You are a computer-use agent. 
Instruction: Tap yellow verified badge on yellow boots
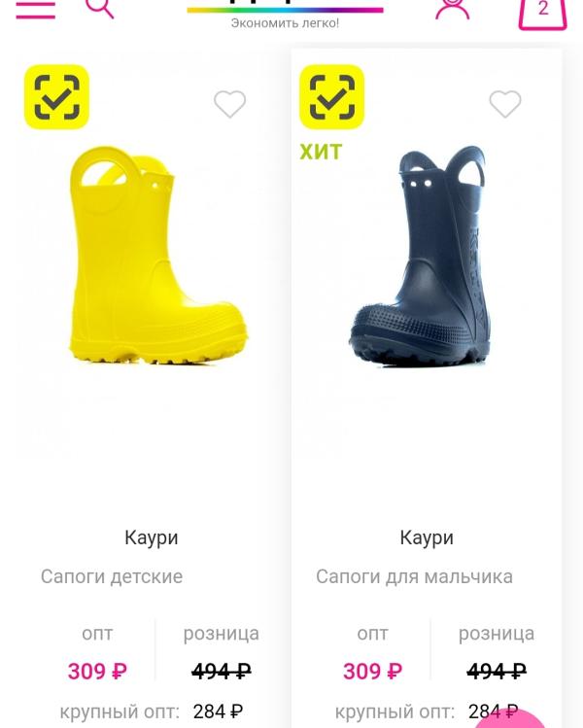56,96
